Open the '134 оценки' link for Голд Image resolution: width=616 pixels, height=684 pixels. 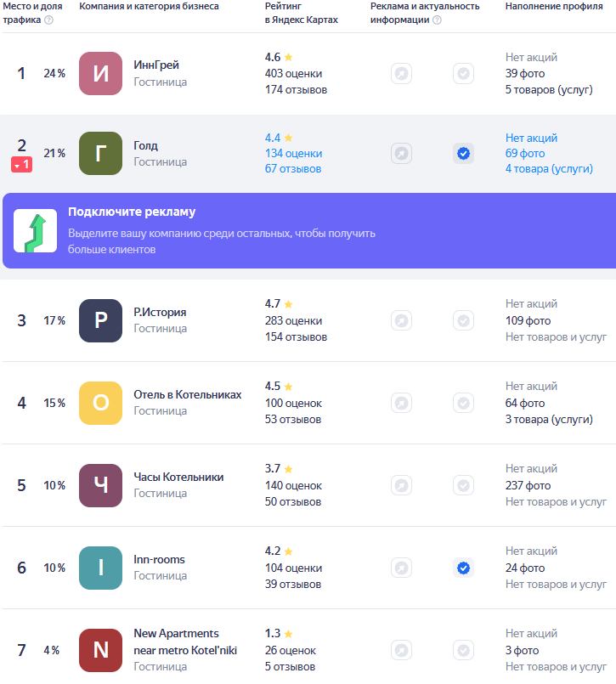coord(294,154)
